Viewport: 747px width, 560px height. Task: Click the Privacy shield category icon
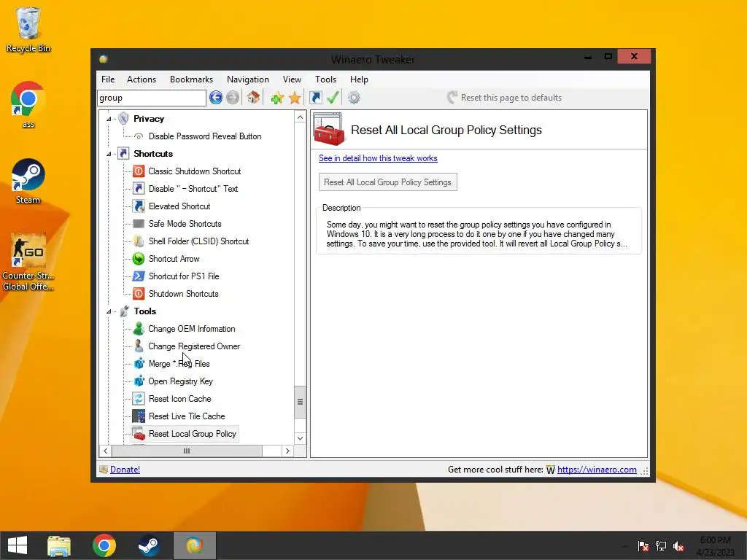click(123, 119)
